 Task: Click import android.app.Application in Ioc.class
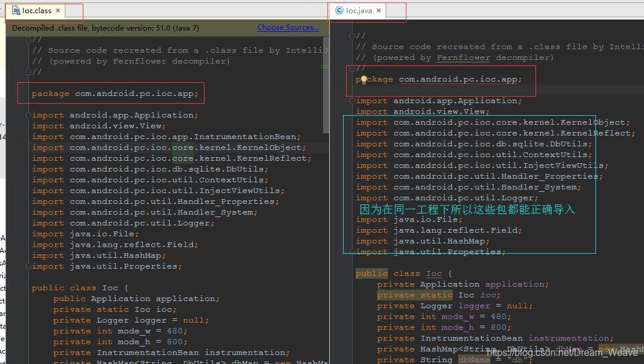tap(115, 115)
